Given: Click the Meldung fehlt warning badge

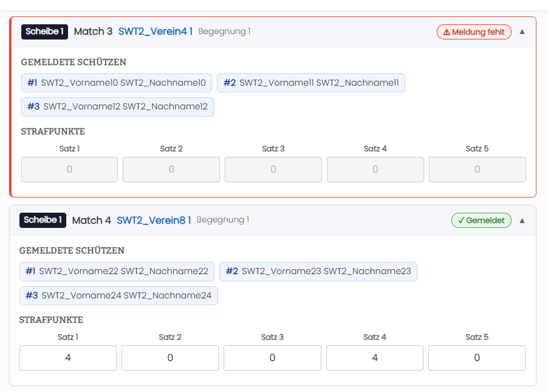Looking at the screenshot, I should pyautogui.click(x=474, y=32).
